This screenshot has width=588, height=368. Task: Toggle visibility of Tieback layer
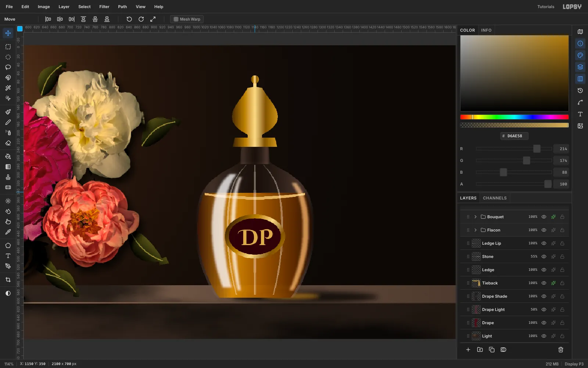(x=544, y=283)
